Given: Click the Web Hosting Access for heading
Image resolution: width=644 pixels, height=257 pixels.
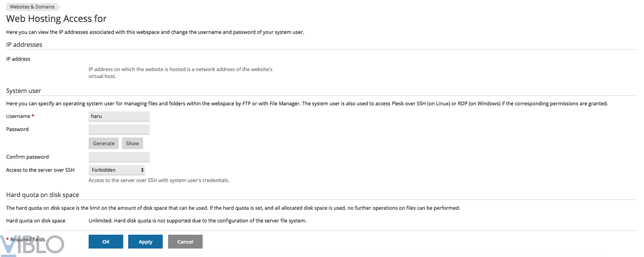Looking at the screenshot, I should tap(56, 19).
